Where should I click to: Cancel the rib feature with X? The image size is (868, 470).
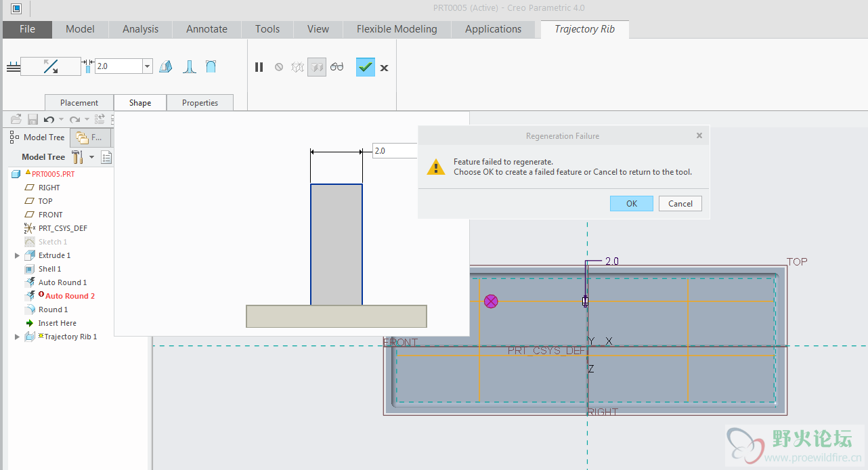(384, 68)
